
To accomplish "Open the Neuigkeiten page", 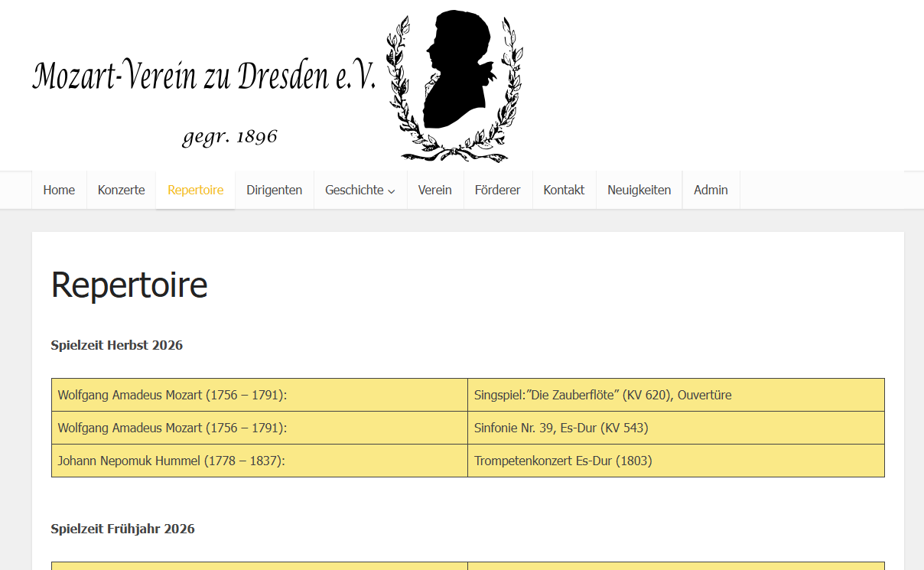I will (639, 190).
